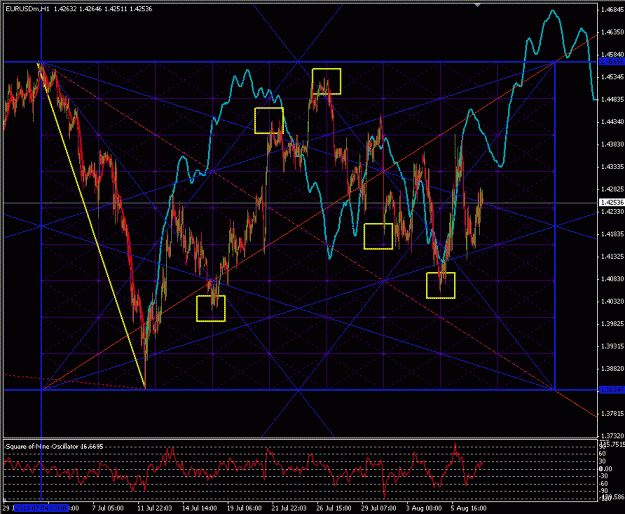Image resolution: width=625 pixels, height=514 pixels.
Task: Click the 26 Jul 15:00 time label
Action: pos(334,508)
